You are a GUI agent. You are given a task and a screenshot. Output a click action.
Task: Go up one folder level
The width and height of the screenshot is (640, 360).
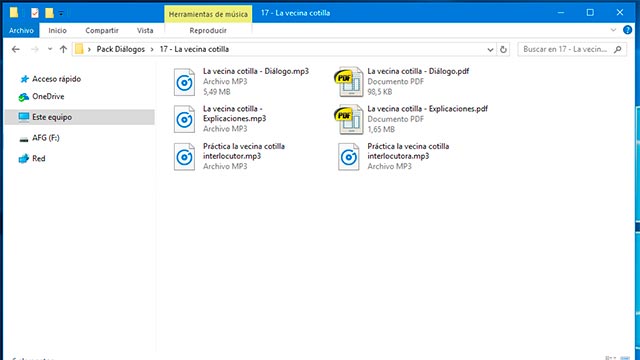[63, 49]
